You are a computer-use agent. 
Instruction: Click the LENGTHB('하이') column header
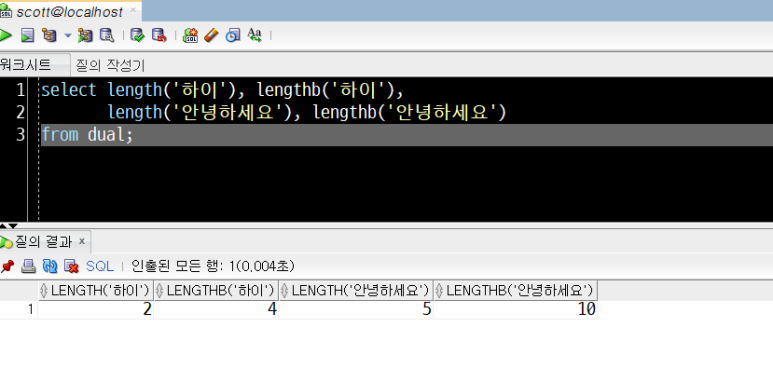click(216, 291)
